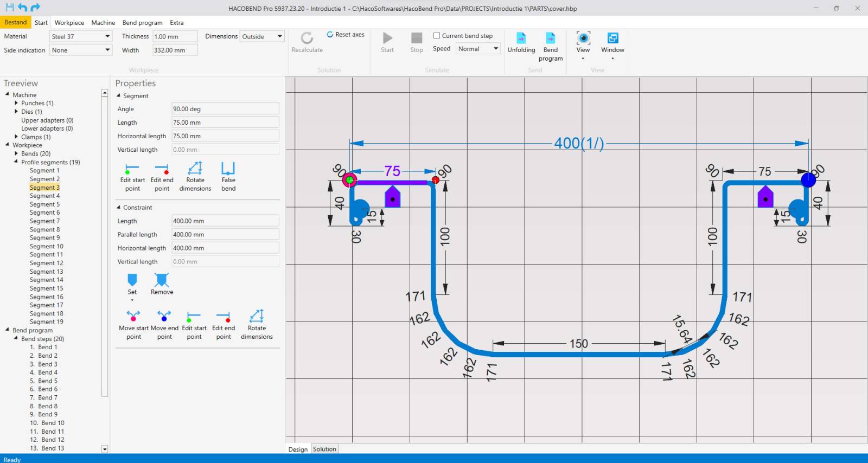Click Rotate dimensions in the Segment section
Viewport: 868px width, 463px height.
tap(195, 169)
